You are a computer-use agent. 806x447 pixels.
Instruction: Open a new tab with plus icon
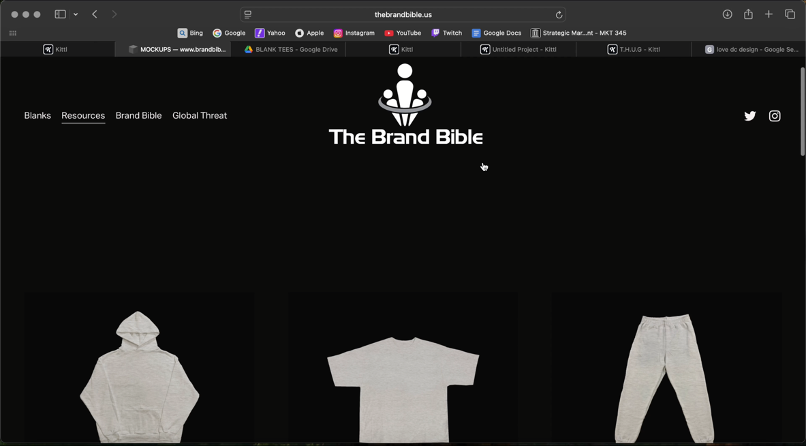768,14
